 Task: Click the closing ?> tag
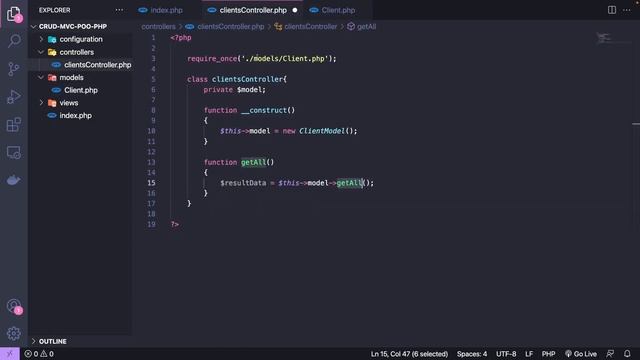coord(175,224)
